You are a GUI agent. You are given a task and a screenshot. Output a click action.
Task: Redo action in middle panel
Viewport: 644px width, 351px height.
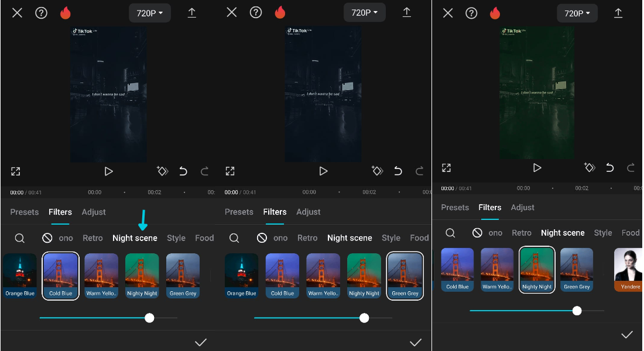point(419,171)
